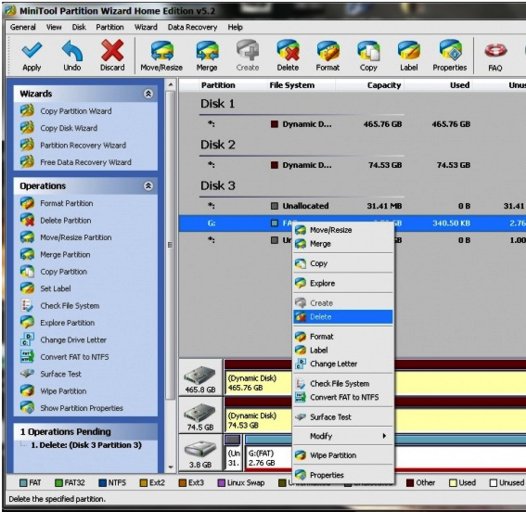Click the Create toolbar icon
The height and width of the screenshot is (512, 526).
tap(248, 56)
